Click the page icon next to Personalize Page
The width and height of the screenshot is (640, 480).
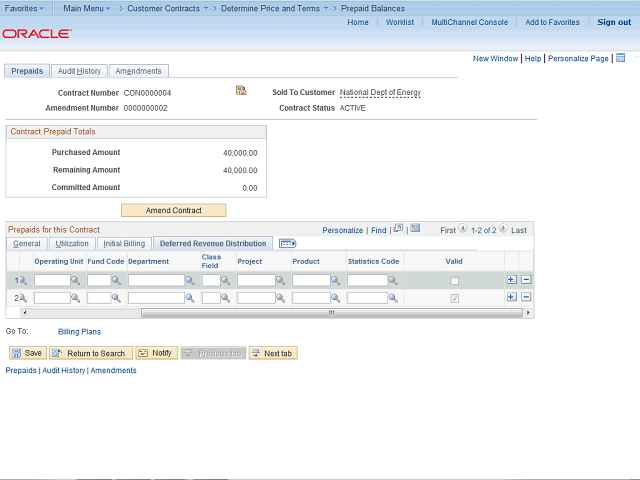(621, 58)
